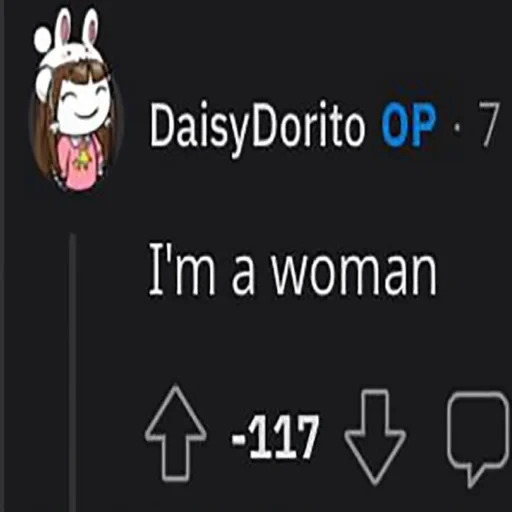Open the comment timestamp showing 7
The height and width of the screenshot is (512, 512).
tap(489, 125)
